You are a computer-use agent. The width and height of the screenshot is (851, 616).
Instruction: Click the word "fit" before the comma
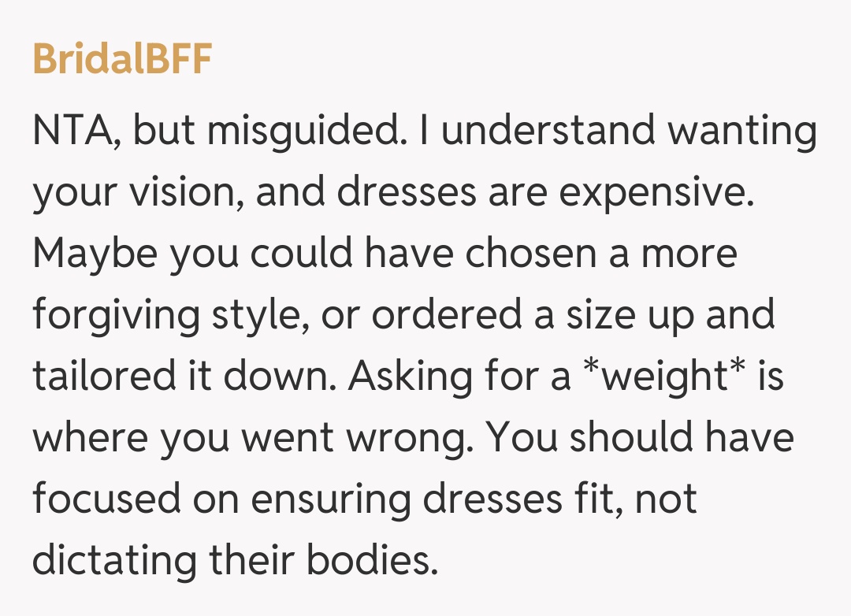[578, 499]
